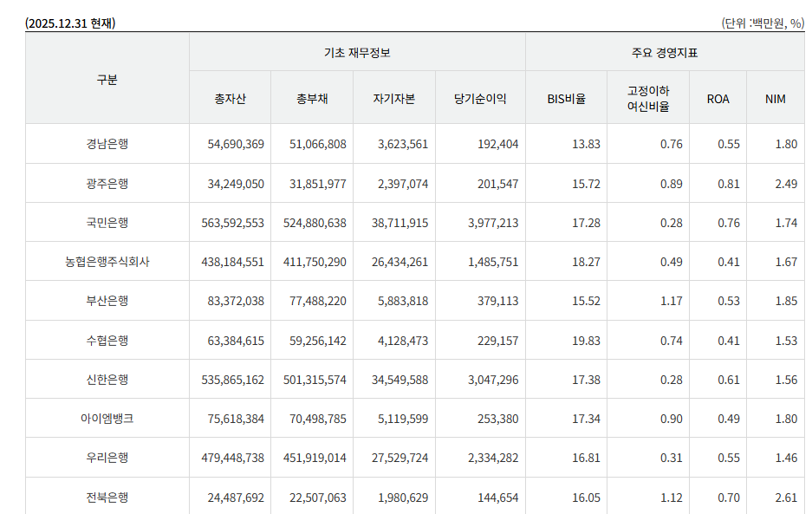
Task: Click 광주은행 net income 201,547
Action: click(x=497, y=184)
